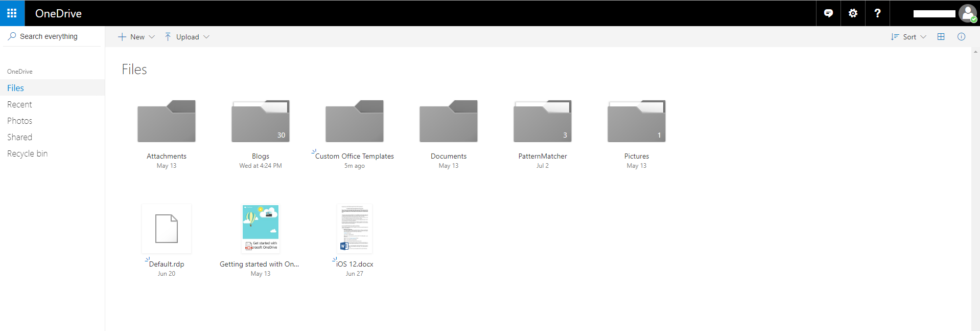Image resolution: width=980 pixels, height=331 pixels.
Task: Click the Wed at 4:24 PM date
Action: click(x=261, y=166)
